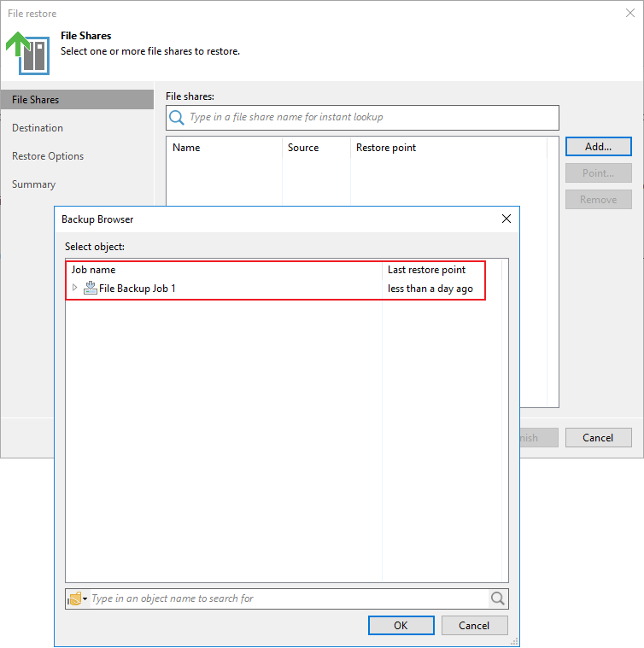Cancel the Backup Browser dialog

(x=474, y=625)
